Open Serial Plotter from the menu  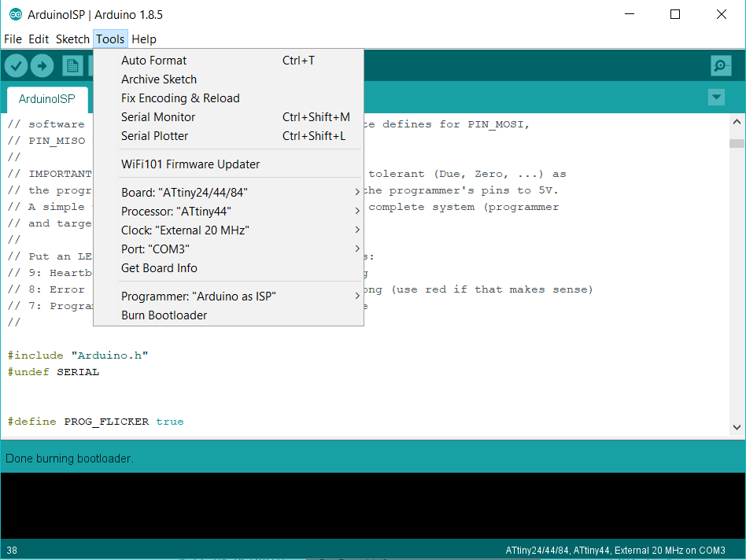[x=228, y=136]
